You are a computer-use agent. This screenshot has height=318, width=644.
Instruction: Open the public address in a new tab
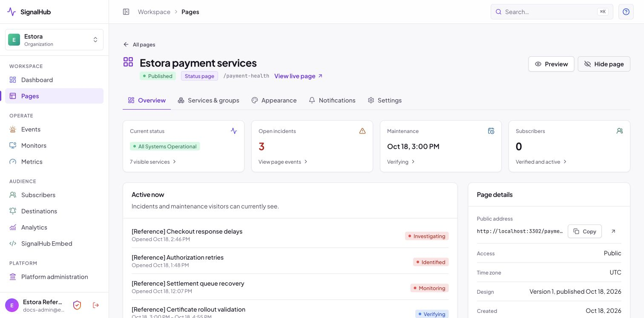point(613,231)
